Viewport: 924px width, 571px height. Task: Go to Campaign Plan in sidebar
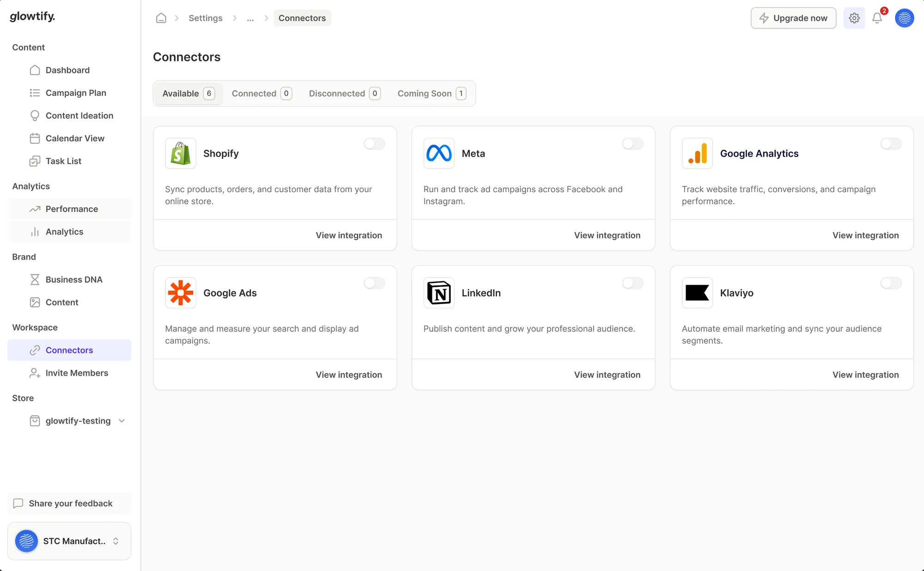(x=69, y=93)
